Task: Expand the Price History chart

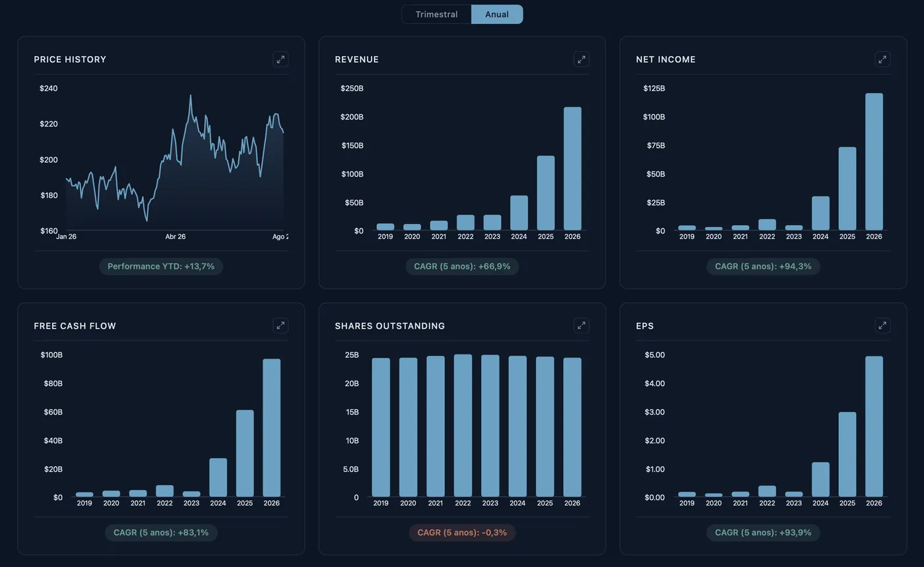Action: tap(280, 59)
